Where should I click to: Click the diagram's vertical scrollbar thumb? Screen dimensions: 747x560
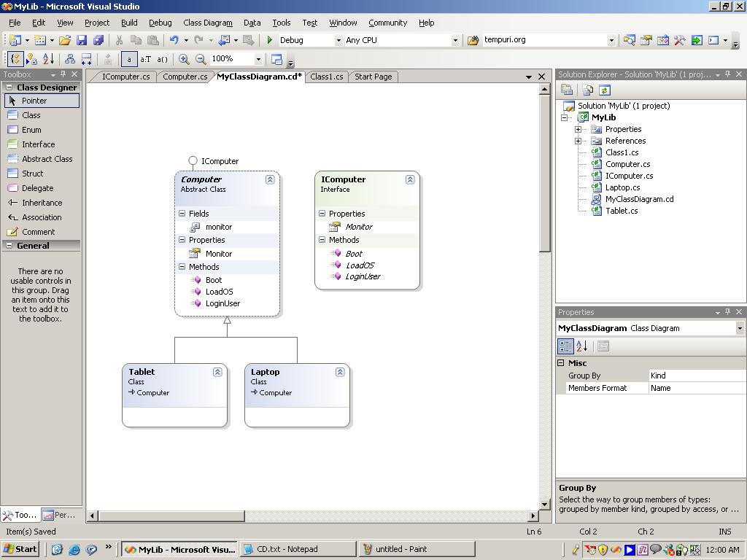(x=544, y=174)
